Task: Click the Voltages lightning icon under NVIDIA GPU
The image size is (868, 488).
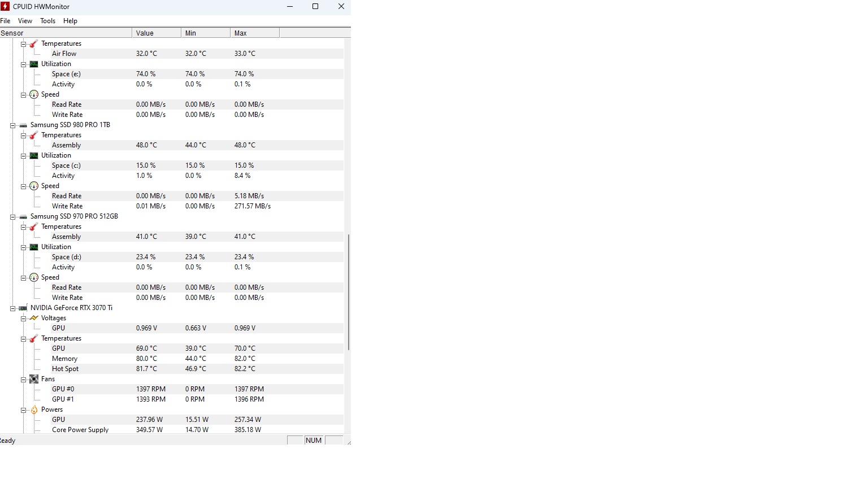Action: tap(34, 318)
